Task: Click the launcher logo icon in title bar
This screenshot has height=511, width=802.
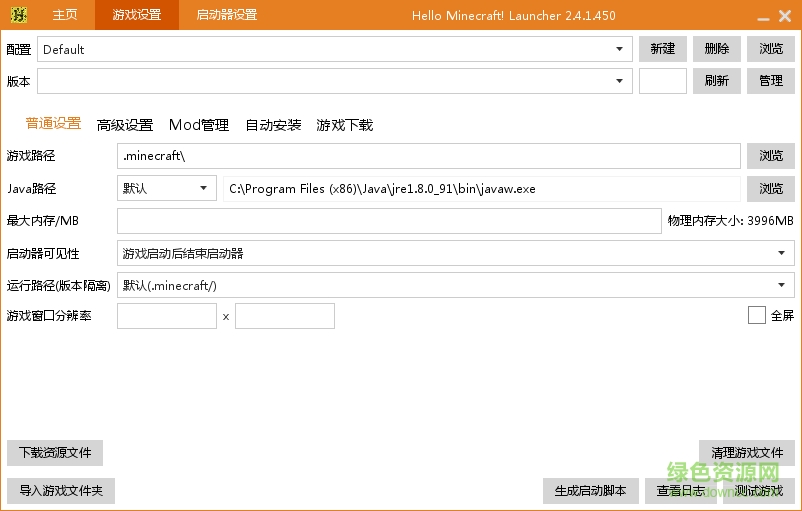Action: [x=17, y=15]
